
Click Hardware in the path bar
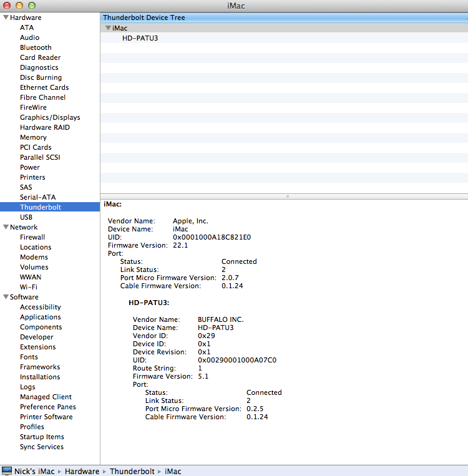[82, 471]
